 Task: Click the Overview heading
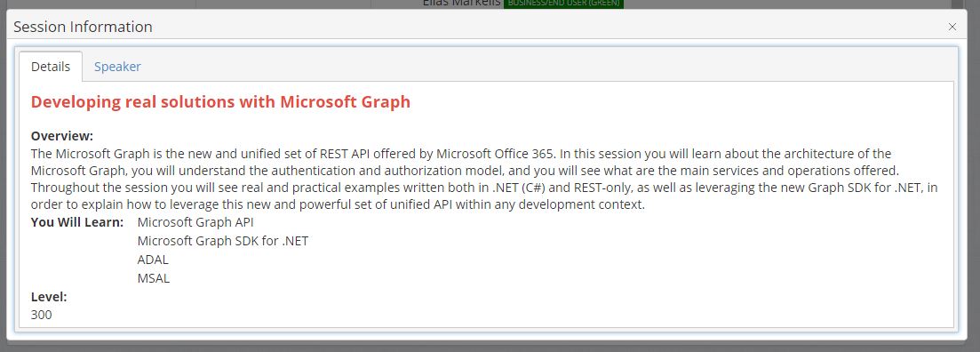(x=62, y=136)
